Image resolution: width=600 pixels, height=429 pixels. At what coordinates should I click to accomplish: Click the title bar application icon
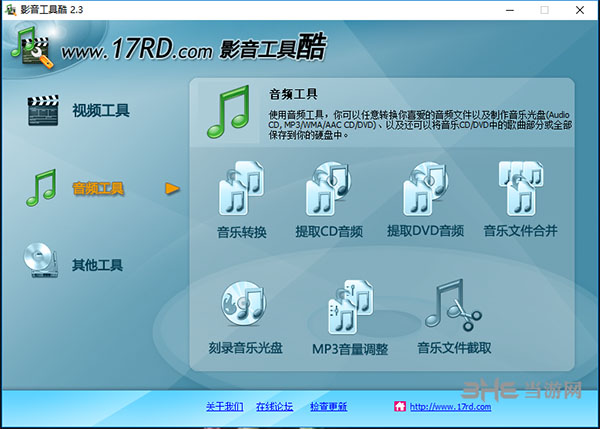point(10,10)
